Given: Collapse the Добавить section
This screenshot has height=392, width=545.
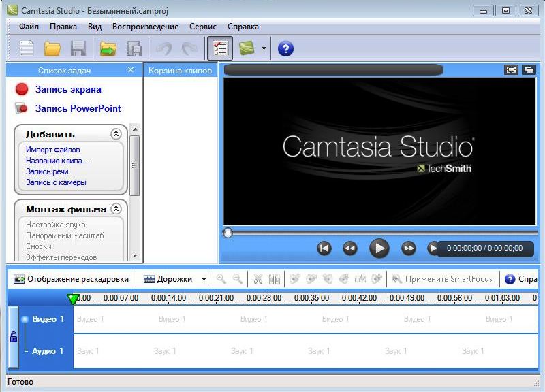Looking at the screenshot, I should pos(116,133).
